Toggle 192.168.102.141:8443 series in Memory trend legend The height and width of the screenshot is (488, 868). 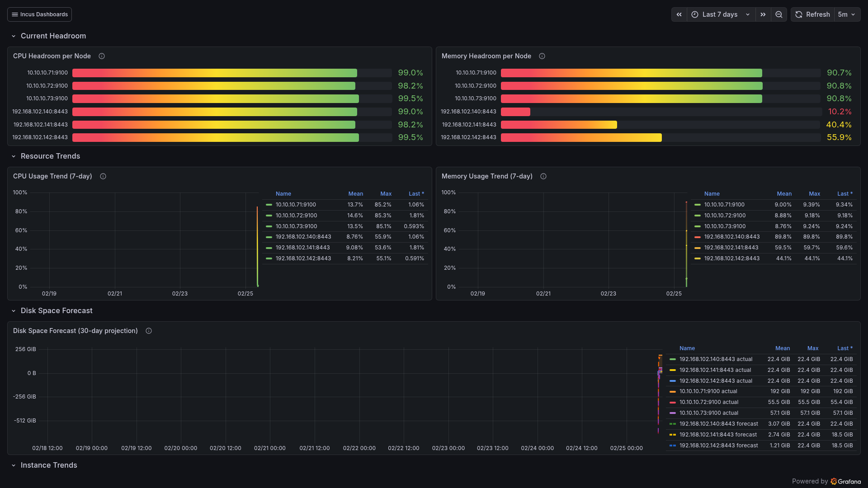[731, 248]
